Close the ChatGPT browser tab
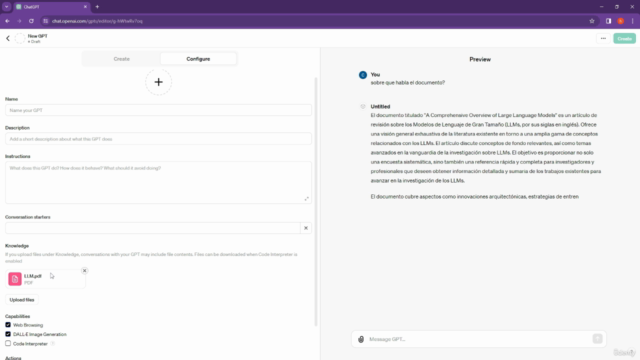 (85, 7)
